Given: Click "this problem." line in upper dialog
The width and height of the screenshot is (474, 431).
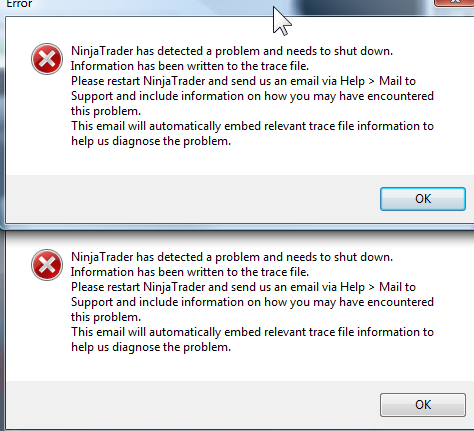Looking at the screenshot, I should click(106, 111).
